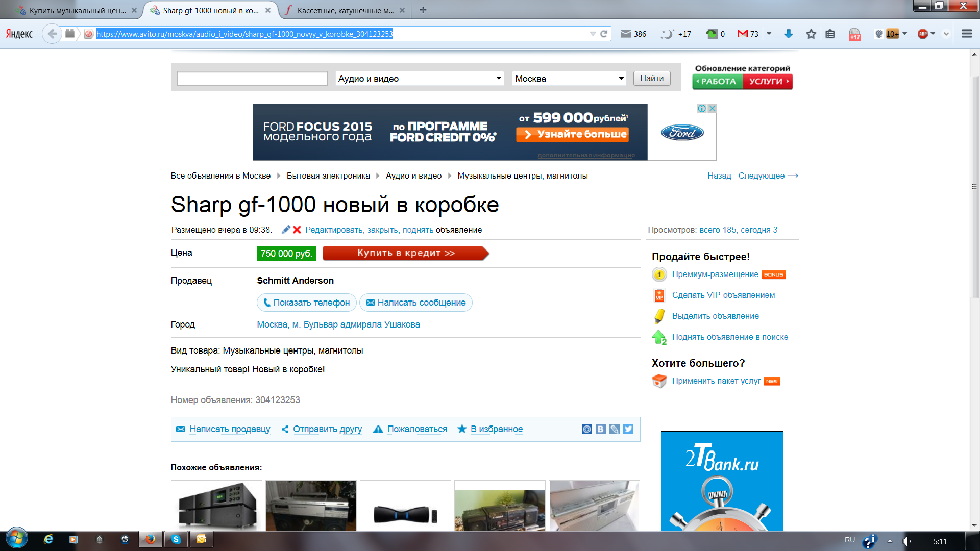This screenshot has width=980, height=551.
Task: Click the downloads arrow icon in toolbar
Action: click(x=788, y=34)
